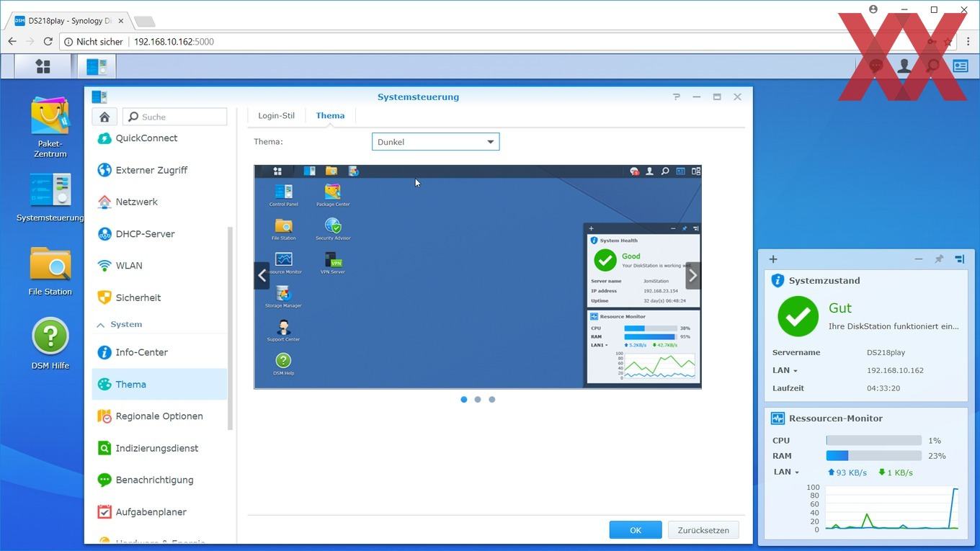980x551 pixels.
Task: Open Aufgabenplaner entry
Action: pyautogui.click(x=159, y=511)
